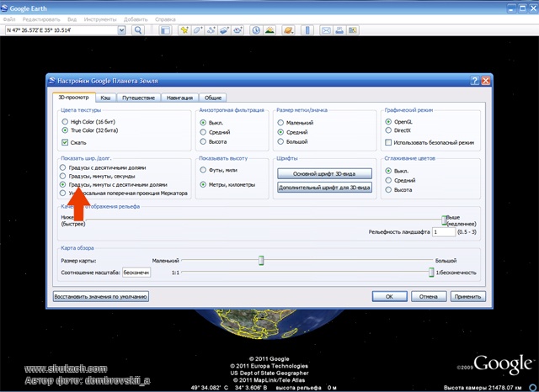The height and width of the screenshot is (392, 539).
Task: Click the Add Polygon toolbar icon
Action: click(198, 30)
